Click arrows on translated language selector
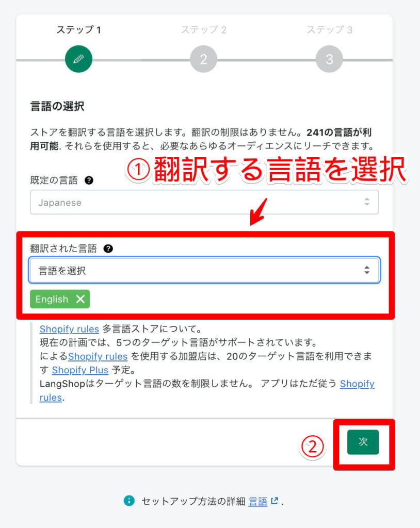420x528 pixels. point(367,270)
